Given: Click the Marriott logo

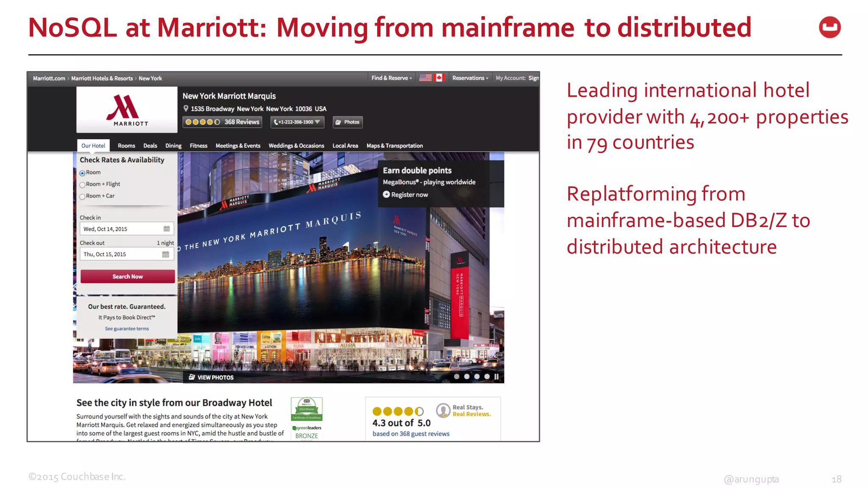Looking at the screenshot, I should [x=126, y=110].
